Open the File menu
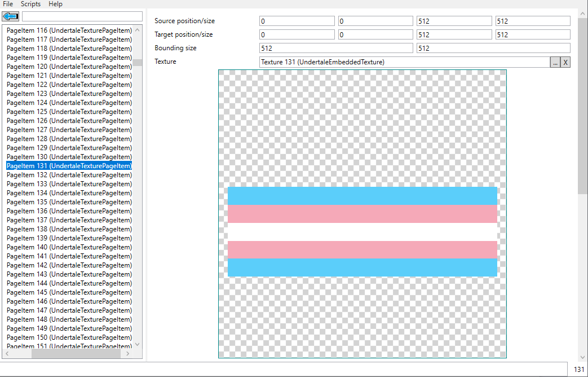Viewport: 588px width, 377px height. pyautogui.click(x=8, y=4)
